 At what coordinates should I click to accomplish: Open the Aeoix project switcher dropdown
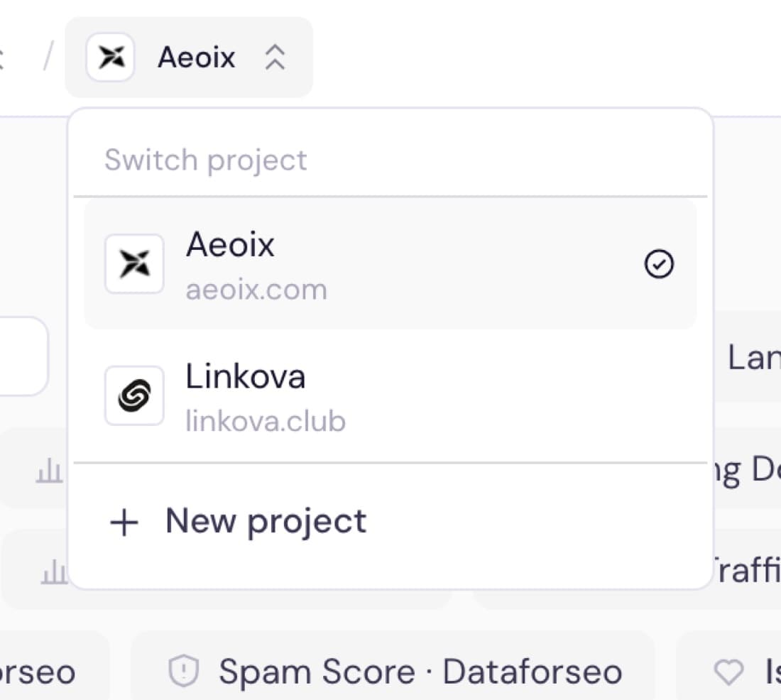[x=189, y=58]
